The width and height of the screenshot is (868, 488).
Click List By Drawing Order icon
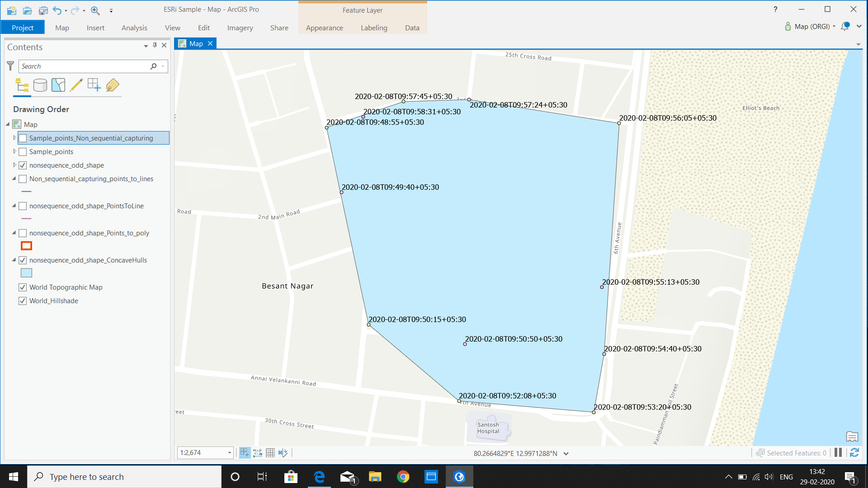[22, 85]
